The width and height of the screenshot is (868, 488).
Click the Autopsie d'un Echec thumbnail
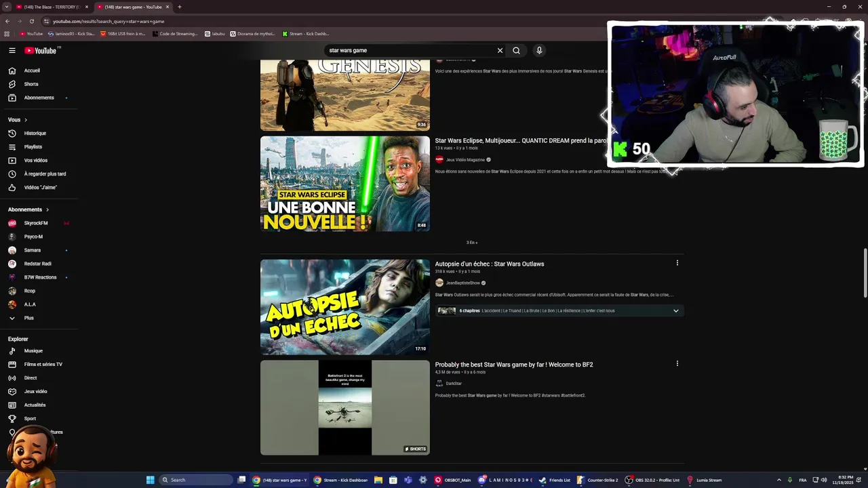tap(345, 307)
